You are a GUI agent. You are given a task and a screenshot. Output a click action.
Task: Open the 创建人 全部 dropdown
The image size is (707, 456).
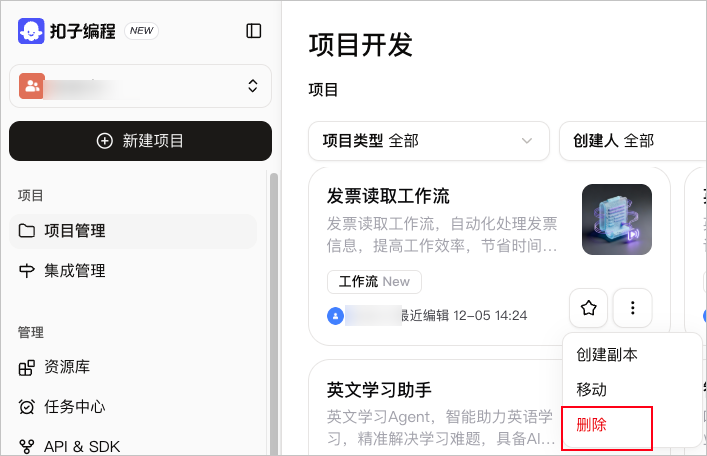633,141
